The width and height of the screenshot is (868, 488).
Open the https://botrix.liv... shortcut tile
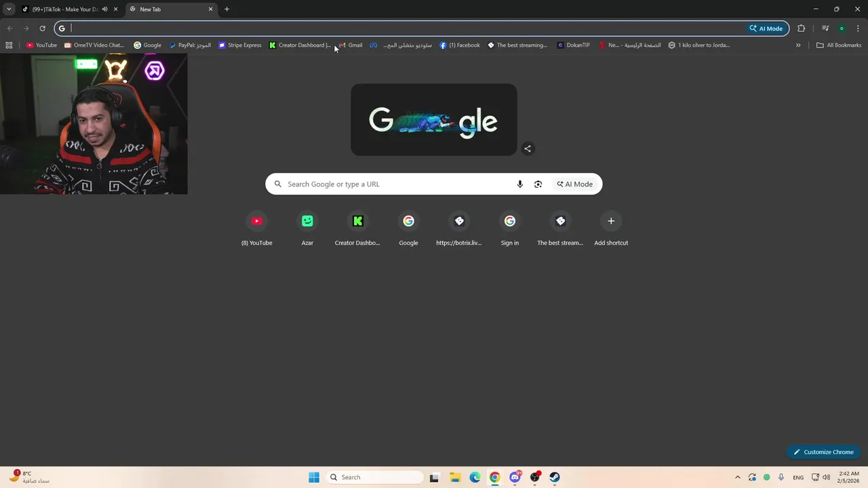[459, 229]
